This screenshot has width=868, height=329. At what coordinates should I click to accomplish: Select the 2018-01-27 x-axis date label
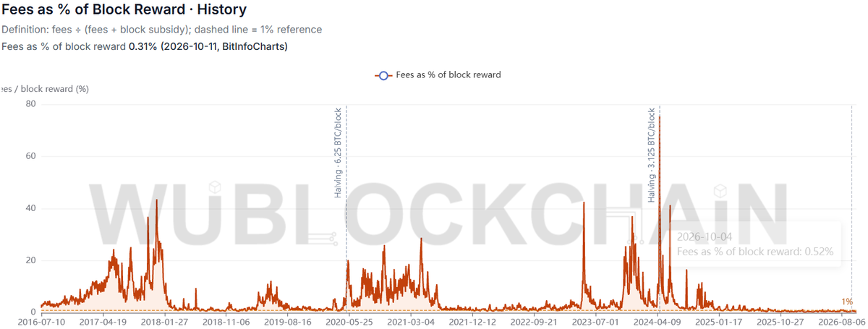(x=165, y=320)
